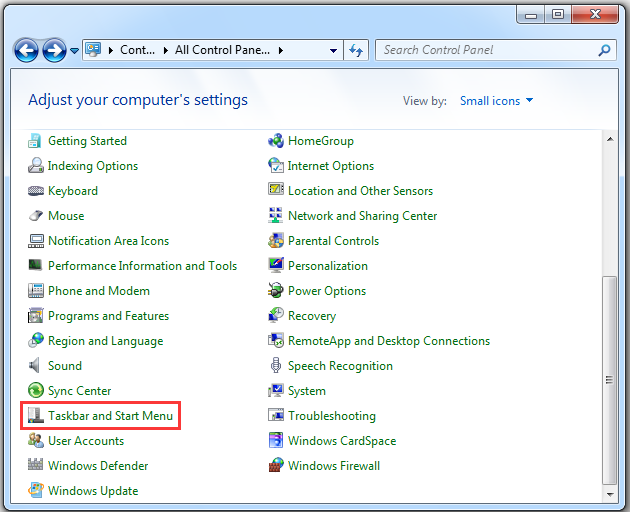Expand arrow between Cont... and All Control Panel
The width and height of the screenshot is (630, 512).
166,51
